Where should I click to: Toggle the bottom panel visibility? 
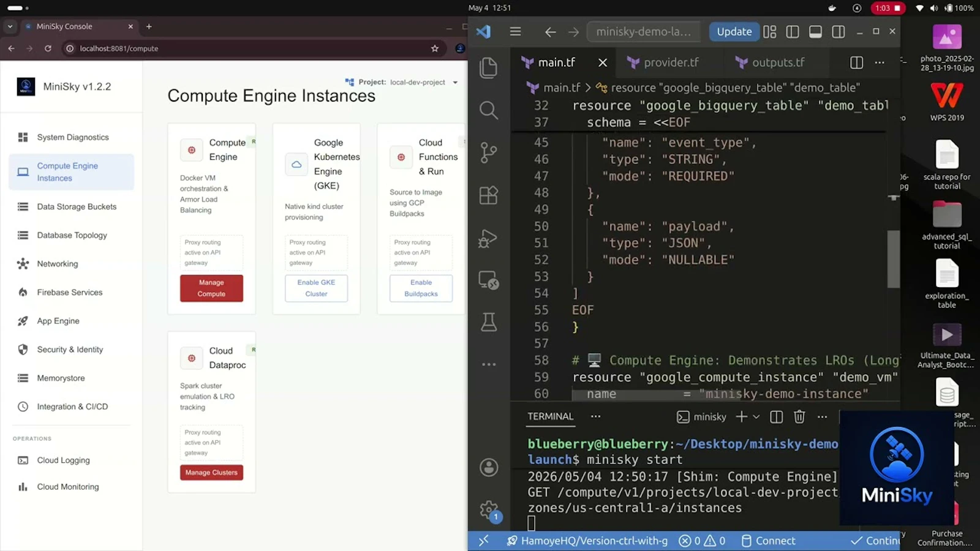click(815, 32)
